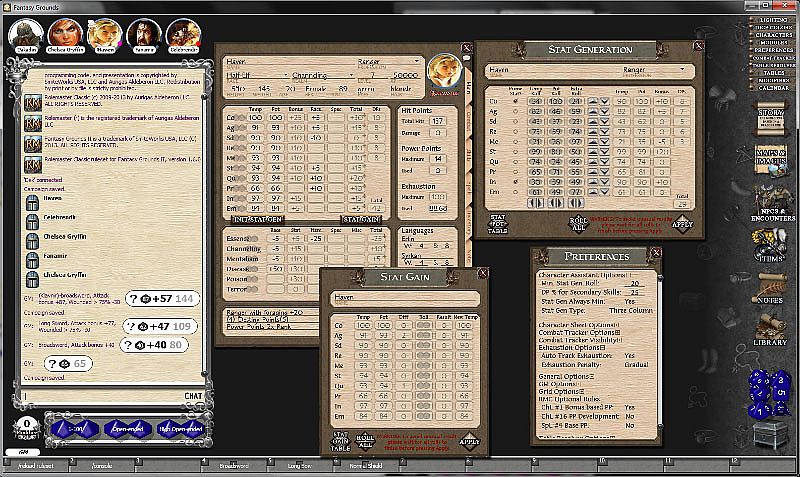
Task: Open the Library sidebar icon
Action: 772,327
